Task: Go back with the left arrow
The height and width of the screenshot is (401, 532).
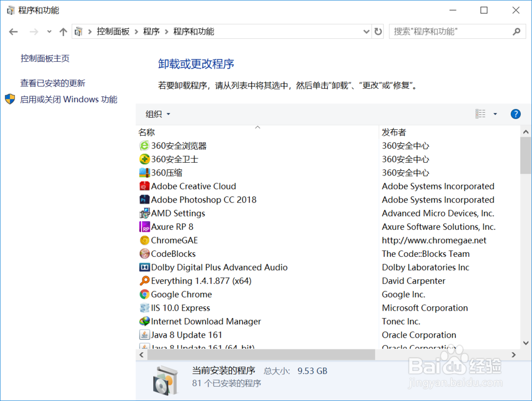Action: click(13, 32)
